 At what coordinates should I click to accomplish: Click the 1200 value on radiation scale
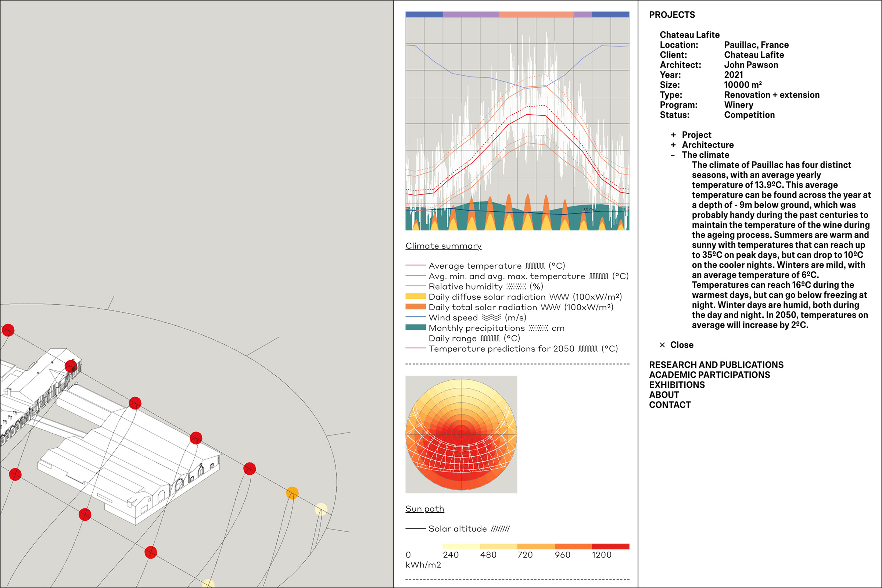point(602,555)
